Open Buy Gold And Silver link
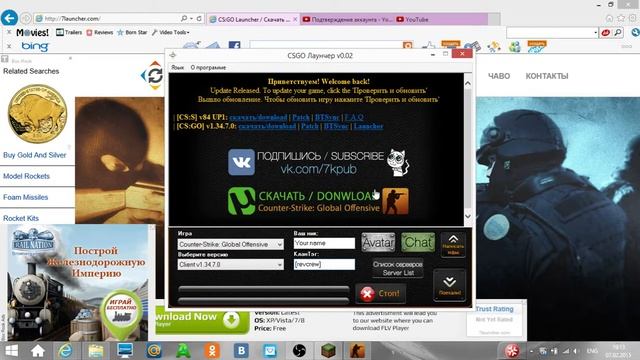The image size is (640, 360). [x=35, y=155]
